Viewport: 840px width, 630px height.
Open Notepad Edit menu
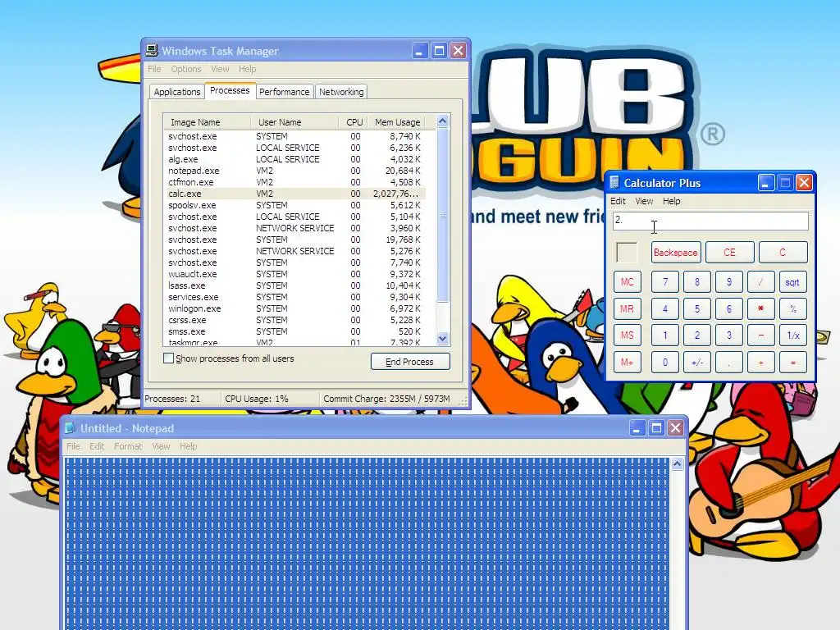[x=97, y=446]
